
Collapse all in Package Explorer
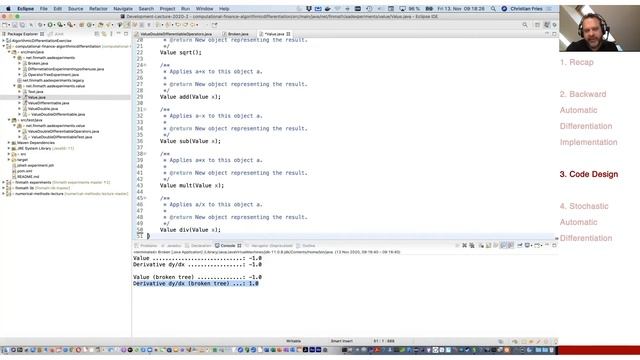tap(97, 34)
